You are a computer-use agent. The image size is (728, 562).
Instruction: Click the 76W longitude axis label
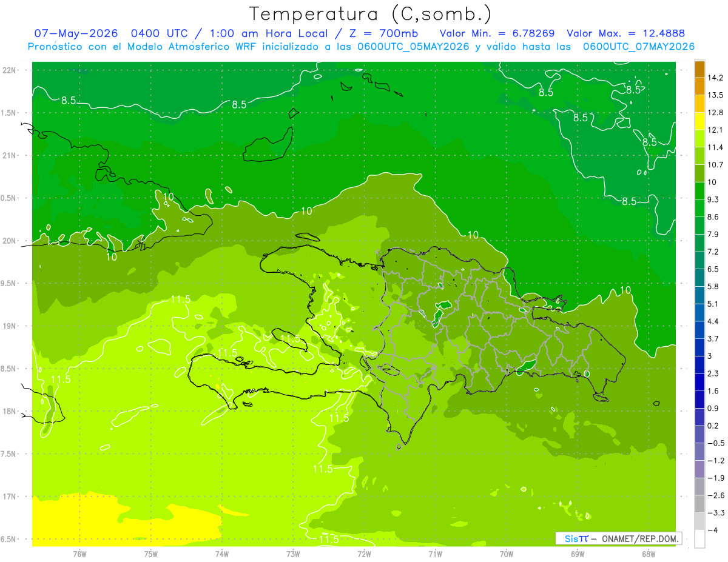click(79, 554)
